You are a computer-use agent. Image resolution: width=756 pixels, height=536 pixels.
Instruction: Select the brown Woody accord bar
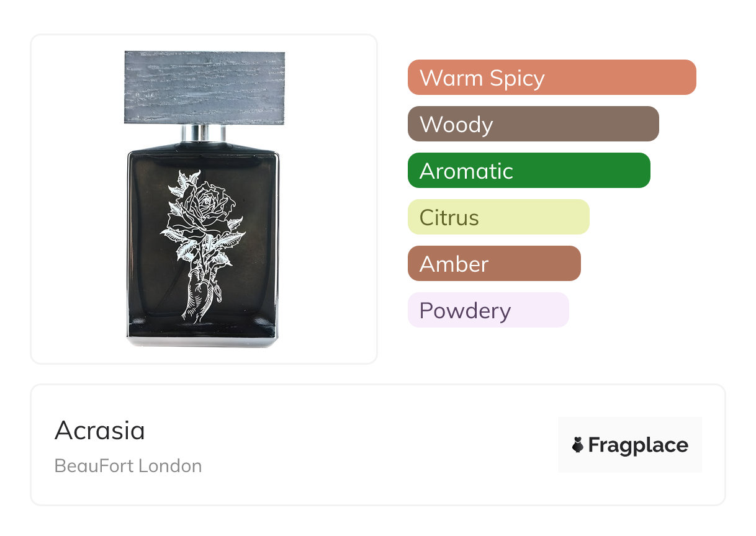533,124
